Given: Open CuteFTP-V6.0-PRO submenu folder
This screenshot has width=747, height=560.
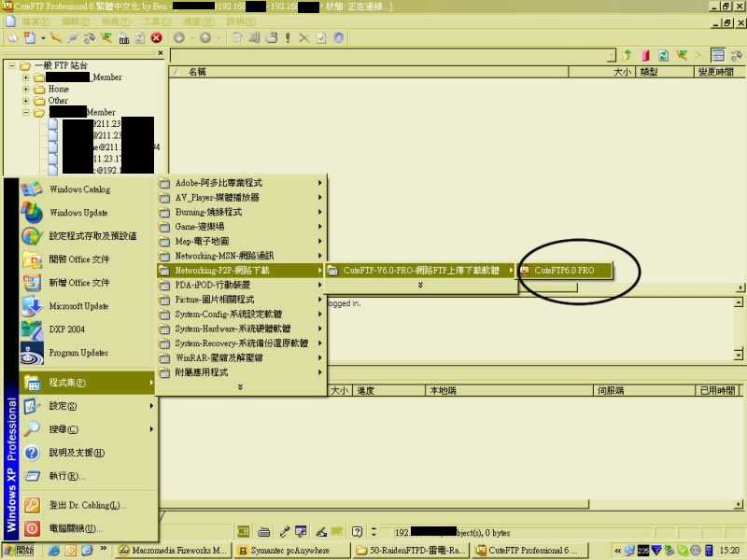Looking at the screenshot, I should pyautogui.click(x=421, y=271).
